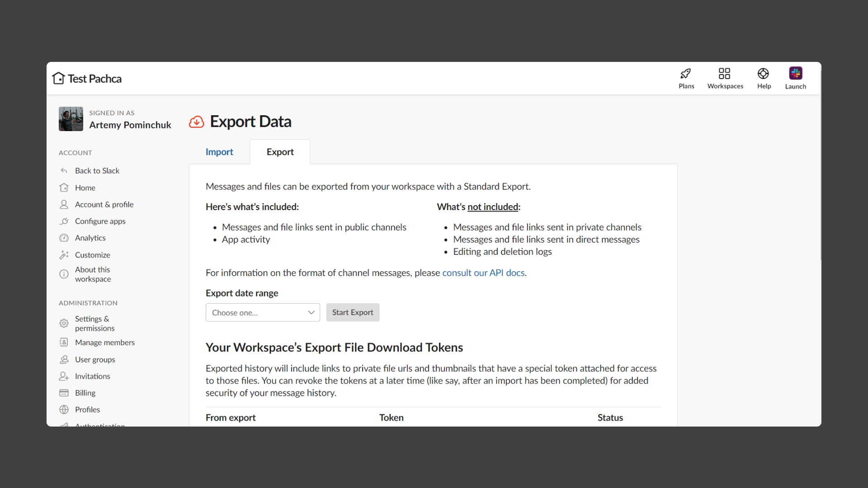The image size is (868, 488).
Task: Click the Help lifebuoy icon
Action: (764, 74)
